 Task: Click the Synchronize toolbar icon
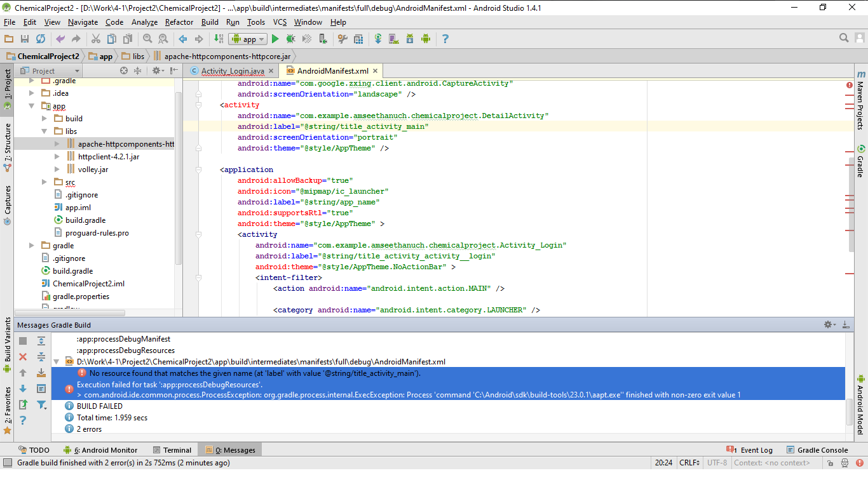[41, 39]
